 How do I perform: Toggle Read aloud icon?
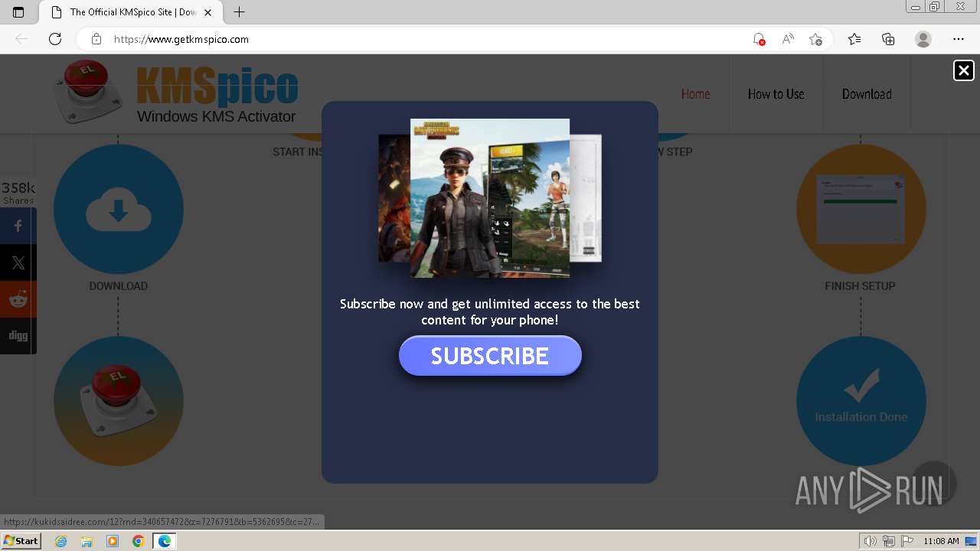click(787, 39)
